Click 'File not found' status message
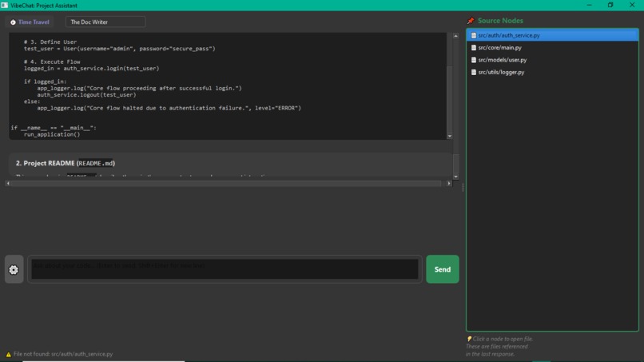This screenshot has height=362, width=644. point(63,354)
